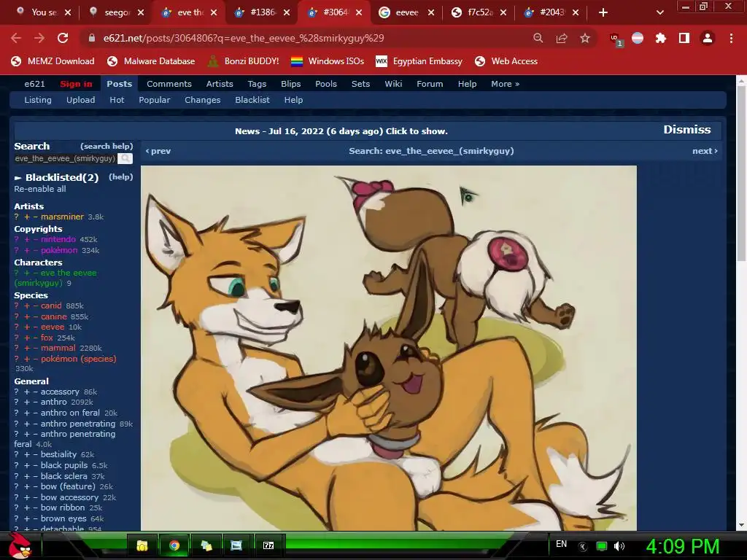Switch to the 'seegor' browser tab
747x560 pixels.
click(117, 12)
